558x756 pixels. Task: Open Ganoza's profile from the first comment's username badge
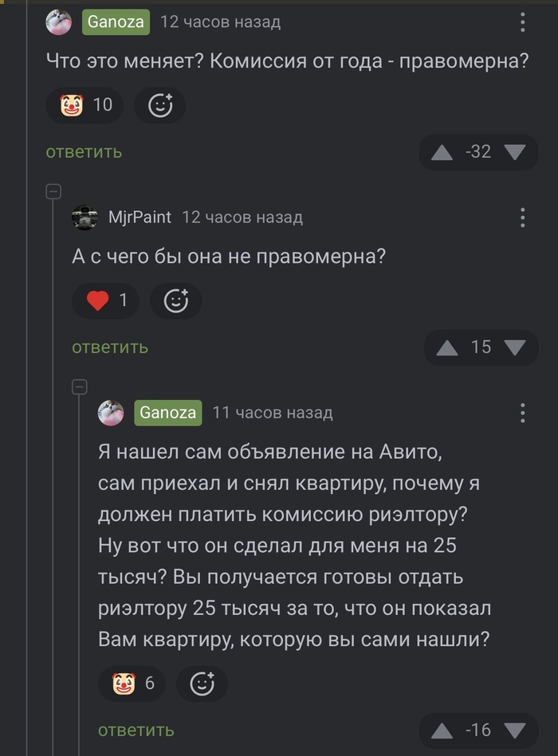(116, 22)
